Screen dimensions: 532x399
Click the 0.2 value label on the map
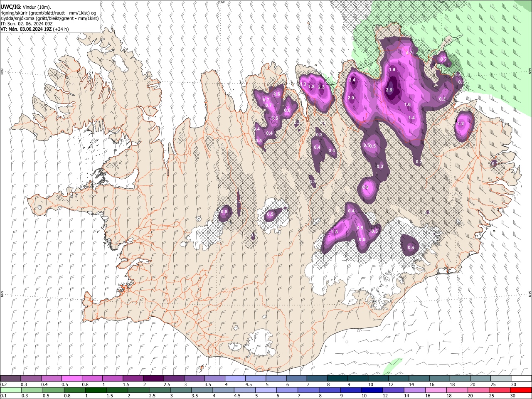(419, 162)
